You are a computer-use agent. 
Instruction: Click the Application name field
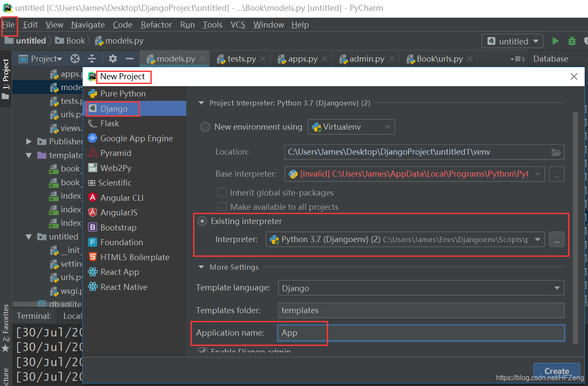[421, 333]
